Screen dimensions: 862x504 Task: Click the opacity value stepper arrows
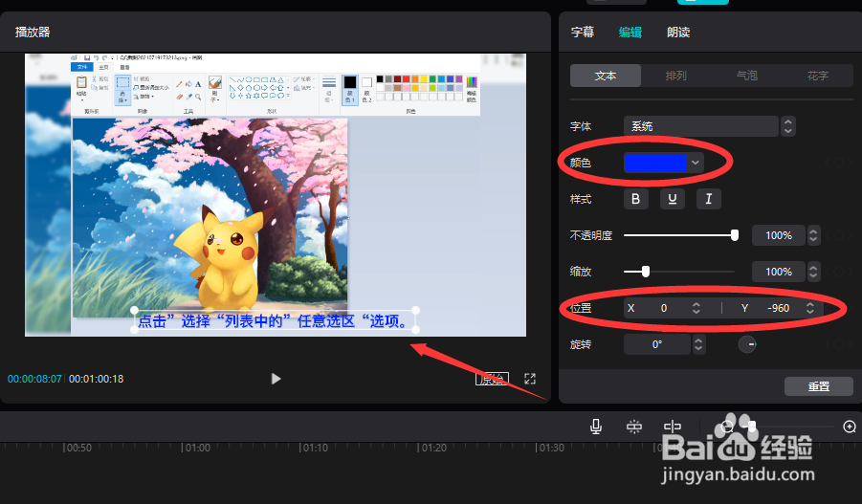813,235
